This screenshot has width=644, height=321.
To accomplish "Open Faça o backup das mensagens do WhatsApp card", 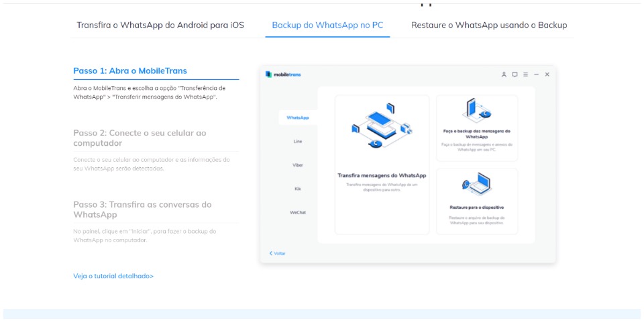I will (x=477, y=128).
